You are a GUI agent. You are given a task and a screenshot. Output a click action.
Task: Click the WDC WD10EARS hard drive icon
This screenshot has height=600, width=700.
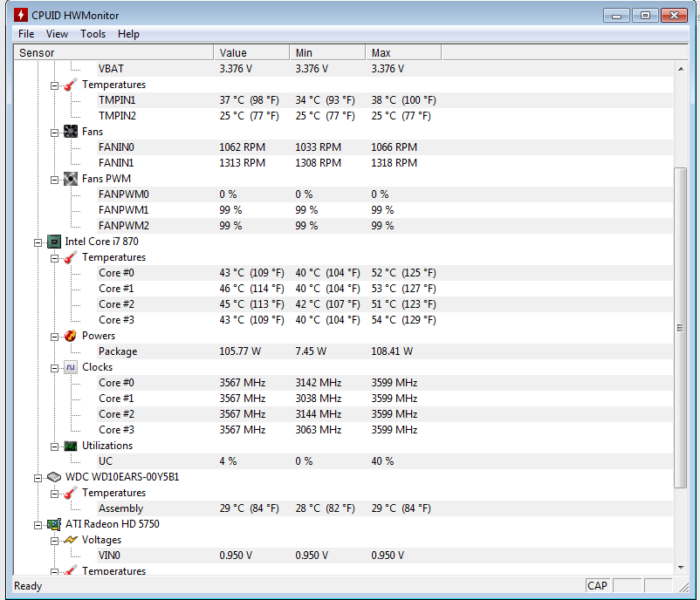pos(54,477)
